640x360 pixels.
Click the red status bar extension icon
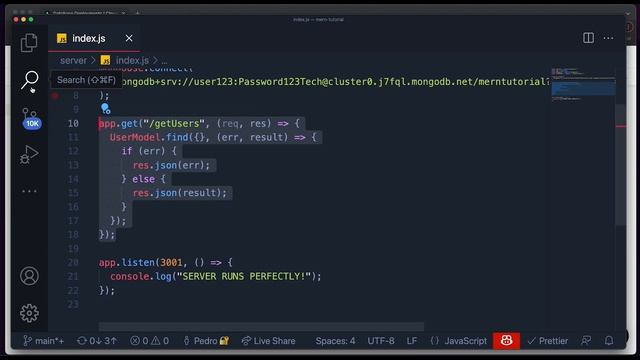click(506, 340)
